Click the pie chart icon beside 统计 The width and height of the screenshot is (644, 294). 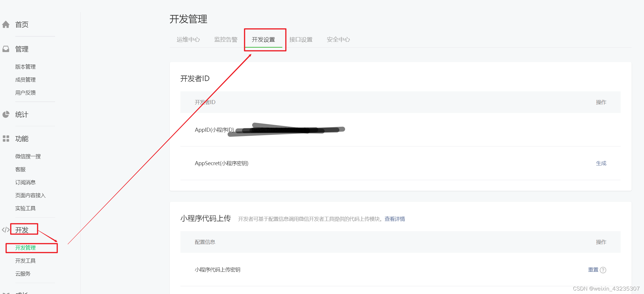click(x=6, y=114)
